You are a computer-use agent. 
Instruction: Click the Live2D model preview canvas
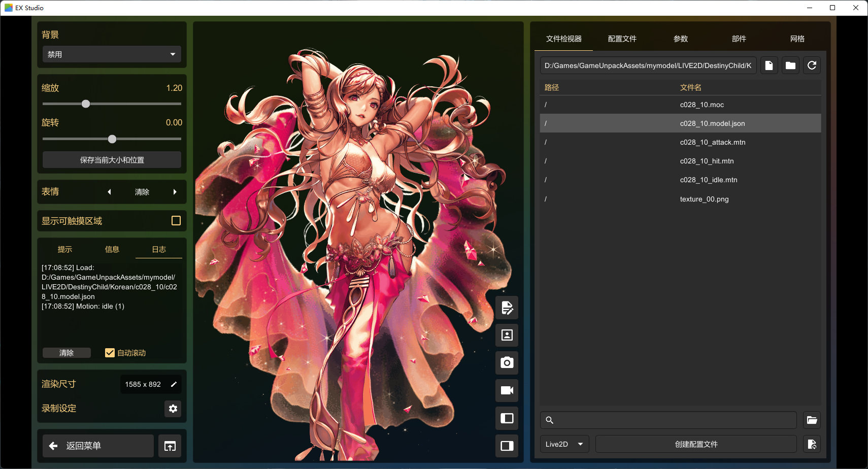pos(358,242)
